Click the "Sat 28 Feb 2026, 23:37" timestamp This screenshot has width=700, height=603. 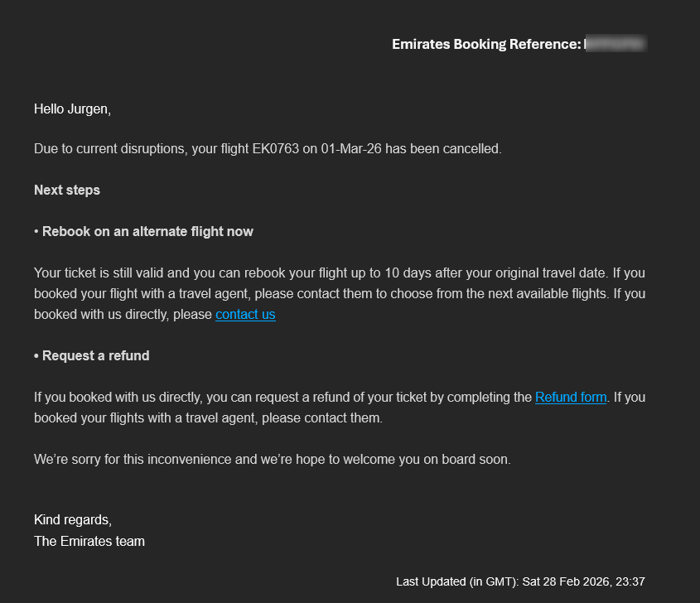pyautogui.click(x=583, y=582)
